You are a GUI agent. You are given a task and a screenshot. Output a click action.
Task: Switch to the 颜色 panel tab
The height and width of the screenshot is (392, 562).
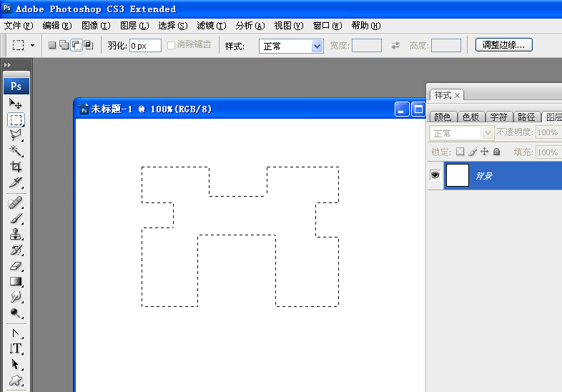click(x=443, y=117)
